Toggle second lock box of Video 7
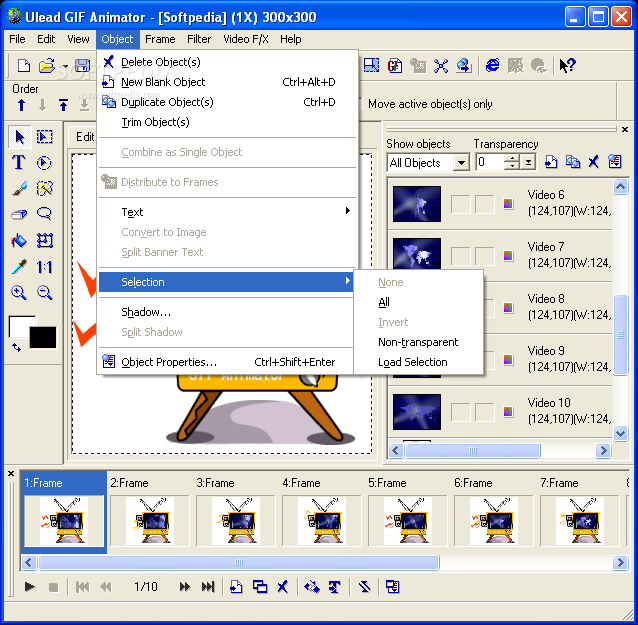This screenshot has width=638, height=625. 485,256
